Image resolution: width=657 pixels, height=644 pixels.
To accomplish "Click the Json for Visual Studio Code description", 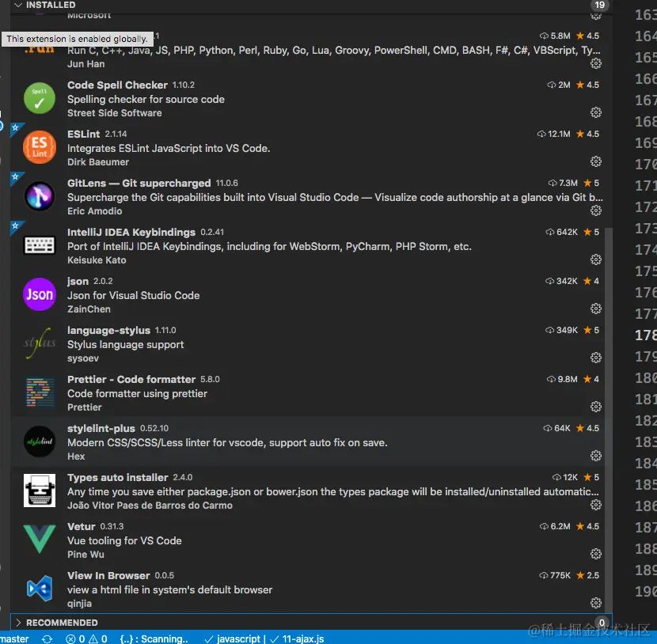I will tap(133, 296).
